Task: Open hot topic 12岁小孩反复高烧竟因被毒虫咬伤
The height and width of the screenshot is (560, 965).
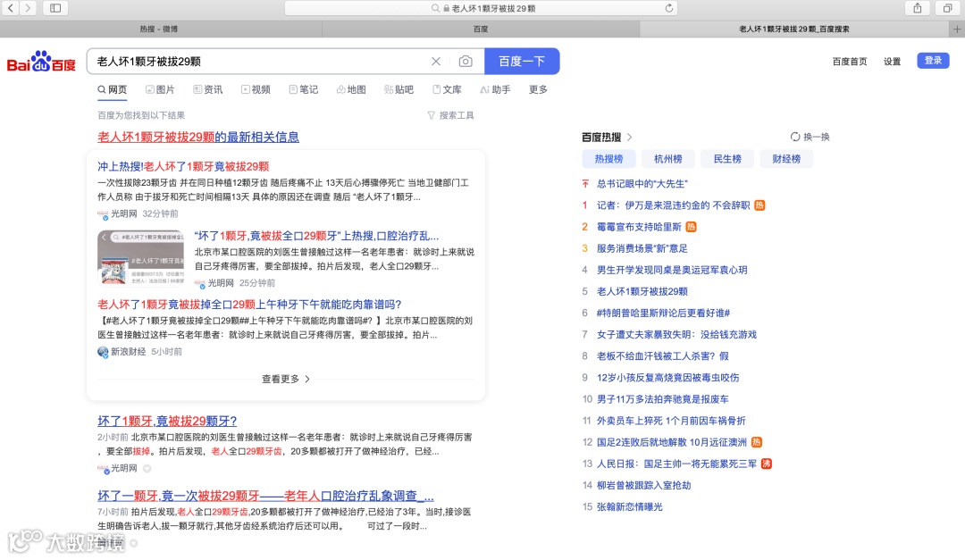Action: [x=667, y=377]
